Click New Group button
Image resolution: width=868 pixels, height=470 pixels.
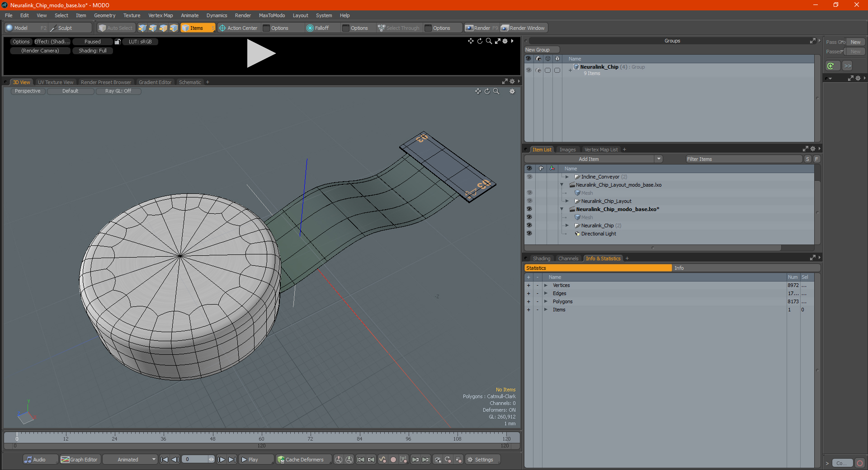coord(542,50)
